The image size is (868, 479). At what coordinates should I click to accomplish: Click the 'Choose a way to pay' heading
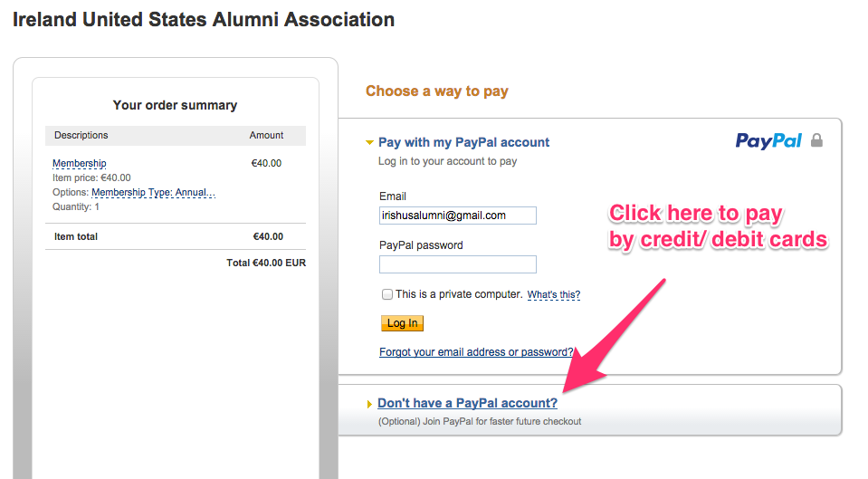click(436, 91)
